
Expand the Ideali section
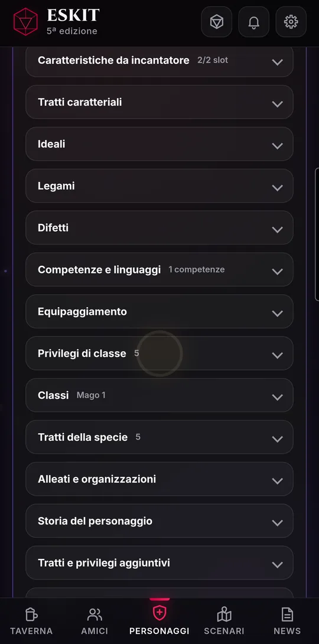pos(159,144)
